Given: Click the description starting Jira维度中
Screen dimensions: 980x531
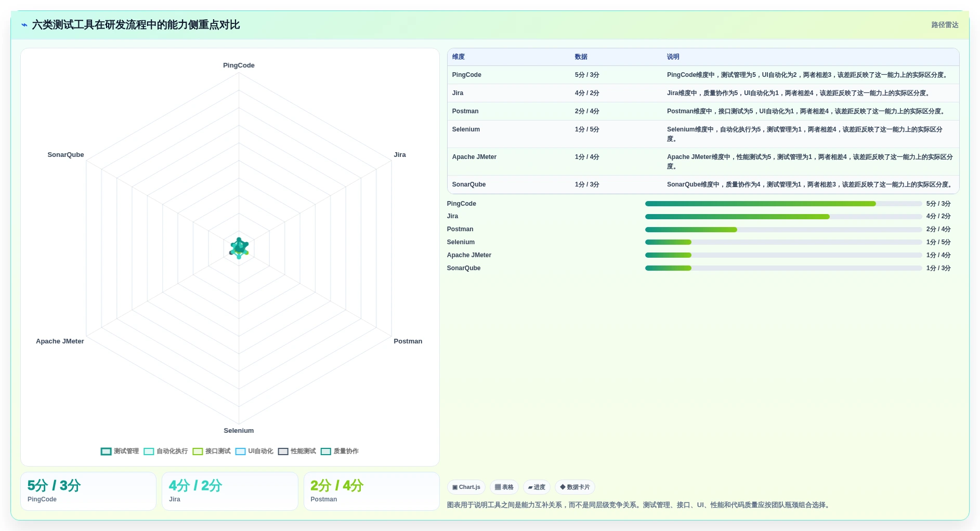Looking at the screenshot, I should (x=800, y=93).
